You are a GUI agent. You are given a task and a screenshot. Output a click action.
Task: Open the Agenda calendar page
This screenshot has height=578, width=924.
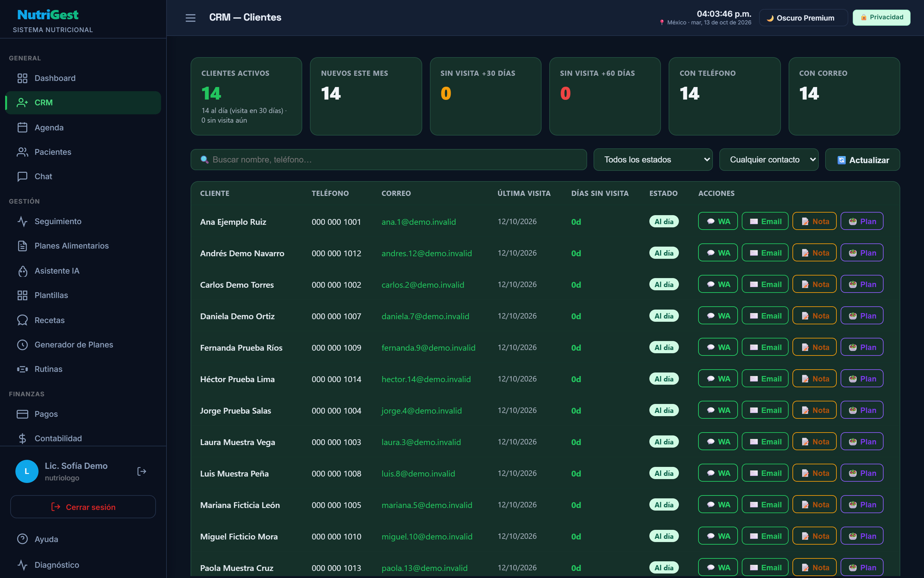[83, 127]
